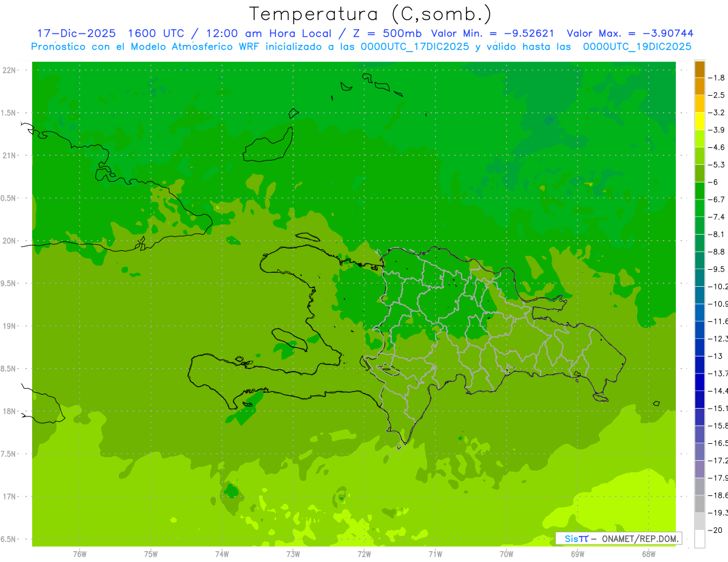The height and width of the screenshot is (562, 728).
Task: Click the purple swatch between -17.2 and -17.9
Action: pyautogui.click(x=699, y=469)
